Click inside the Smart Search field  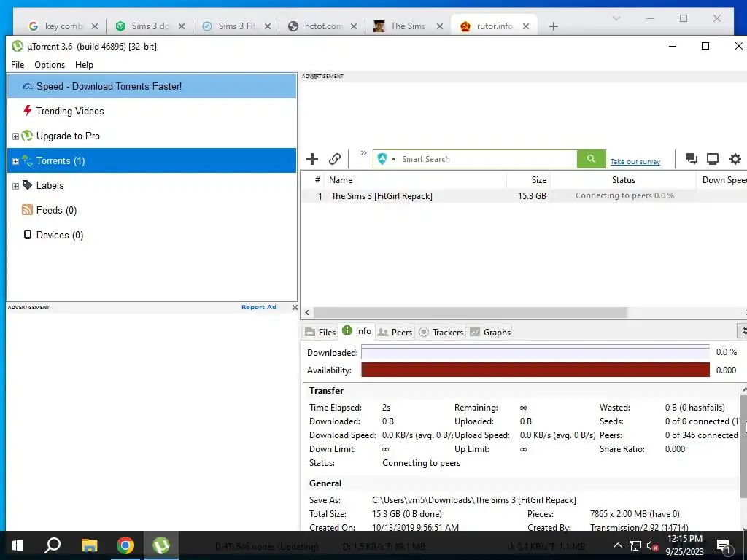488,159
